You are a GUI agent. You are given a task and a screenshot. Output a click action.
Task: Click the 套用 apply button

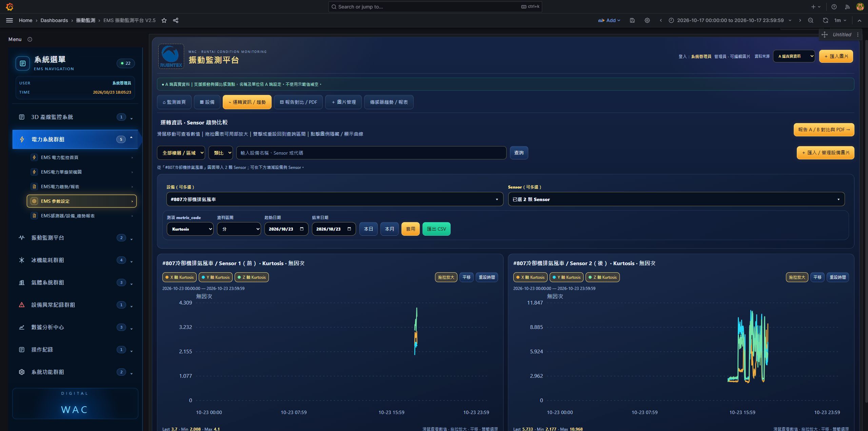point(411,229)
